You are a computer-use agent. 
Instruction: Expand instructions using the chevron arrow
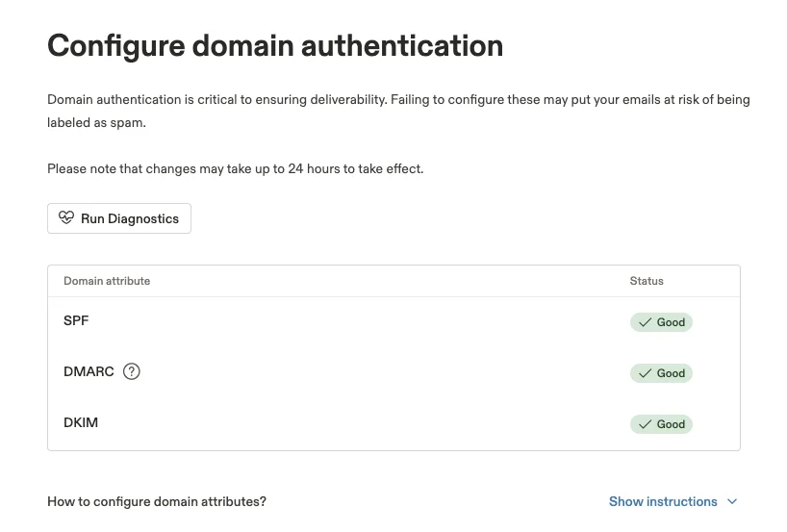pyautogui.click(x=732, y=501)
